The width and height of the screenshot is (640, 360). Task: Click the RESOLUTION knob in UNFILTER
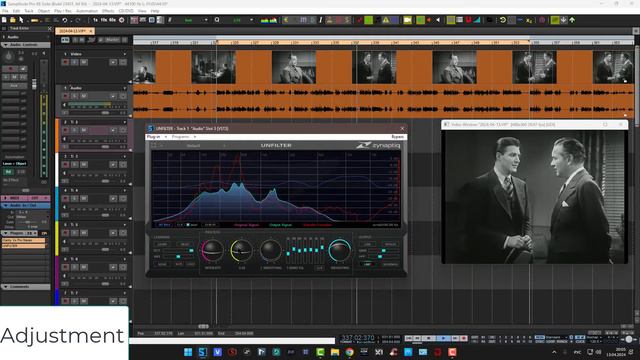[340, 250]
